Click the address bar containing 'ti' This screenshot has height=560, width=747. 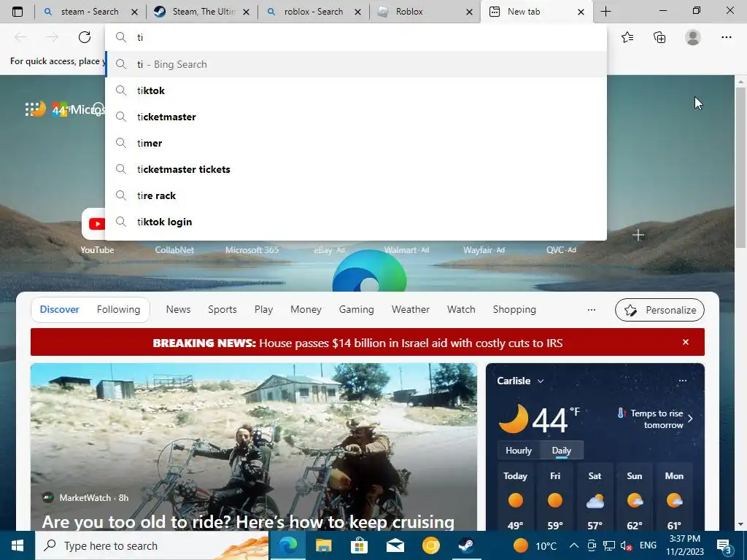point(356,37)
